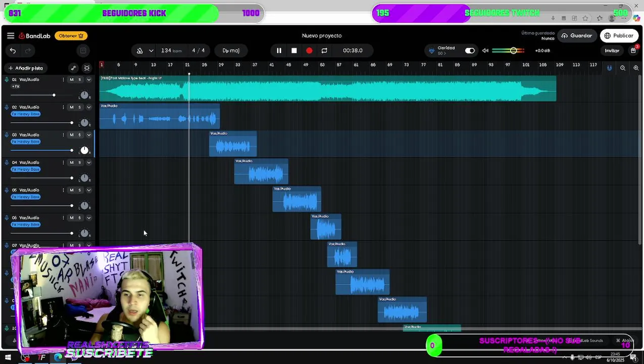Open options menu for track 06
Viewport: 644px width, 364px height.
pyautogui.click(x=63, y=218)
